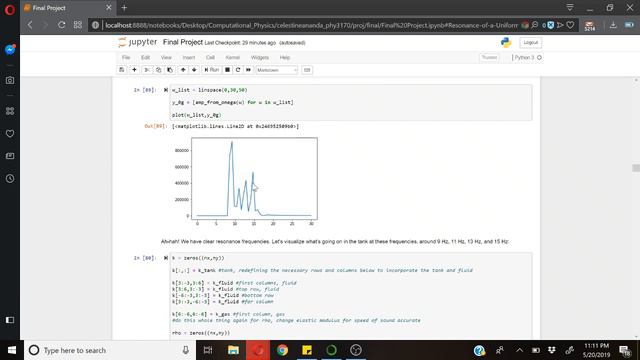
Task: Open the Insert menu in Jupyter
Action: pos(189,58)
